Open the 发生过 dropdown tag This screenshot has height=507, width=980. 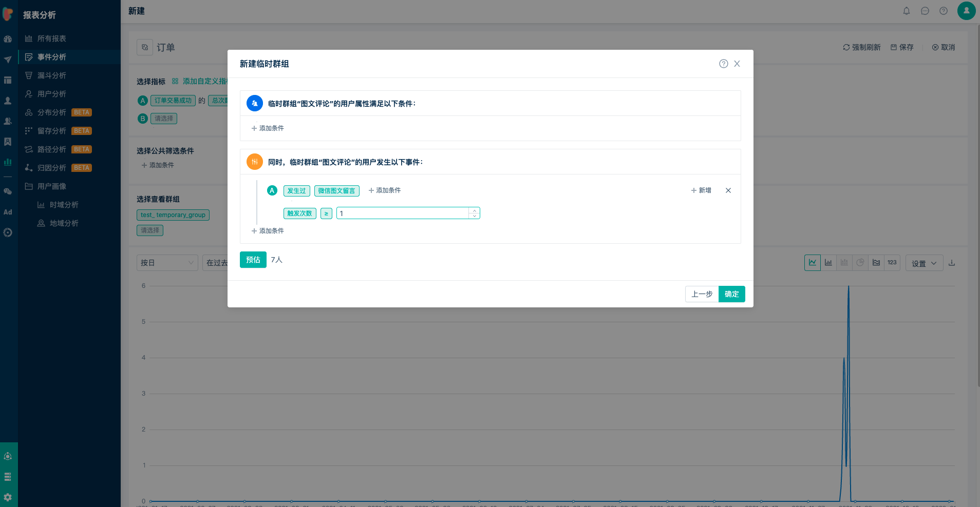296,191
